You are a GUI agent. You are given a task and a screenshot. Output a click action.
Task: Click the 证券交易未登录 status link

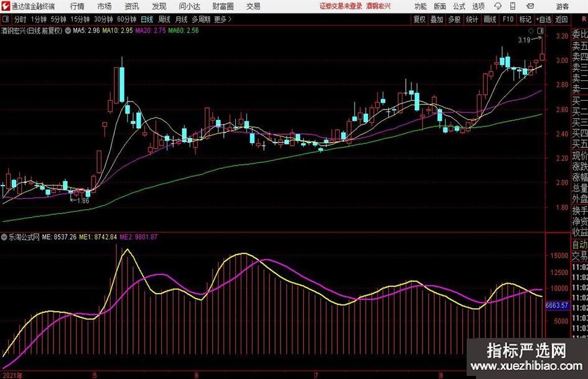(341, 6)
